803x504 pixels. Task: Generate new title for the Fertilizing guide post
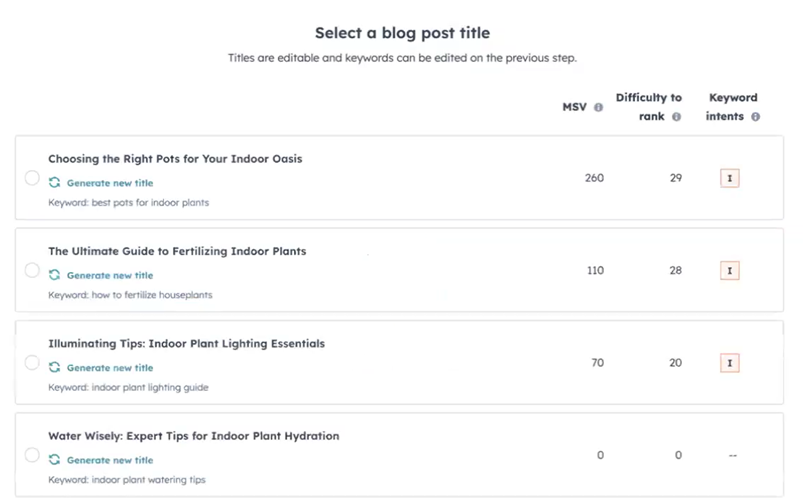click(x=109, y=275)
